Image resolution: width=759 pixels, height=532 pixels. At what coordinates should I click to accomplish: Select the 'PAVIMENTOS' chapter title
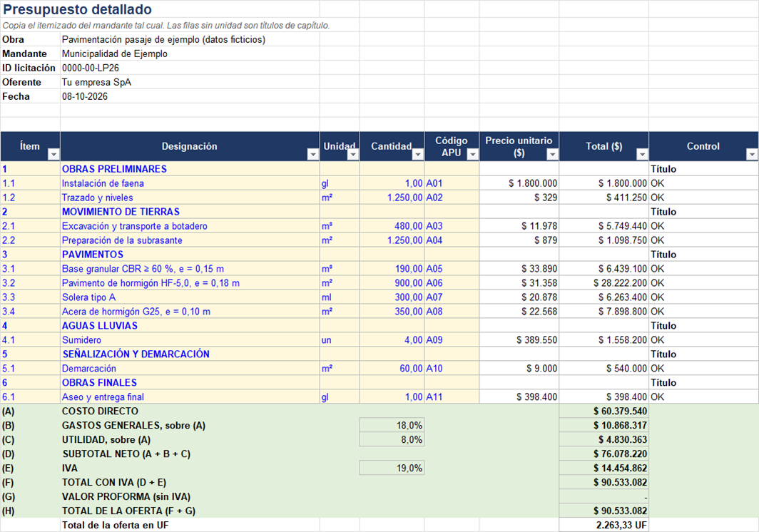pyautogui.click(x=190, y=255)
